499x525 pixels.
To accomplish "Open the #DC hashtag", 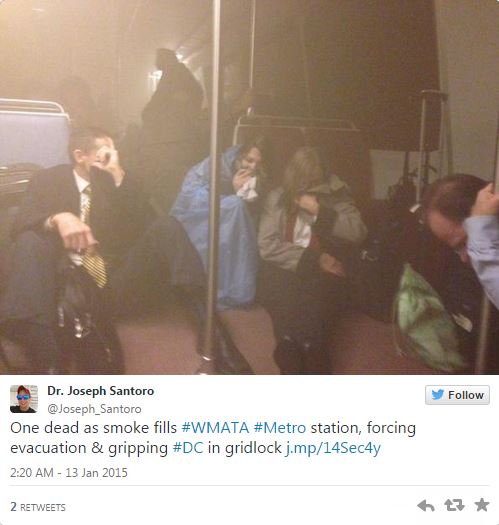I will (x=188, y=448).
